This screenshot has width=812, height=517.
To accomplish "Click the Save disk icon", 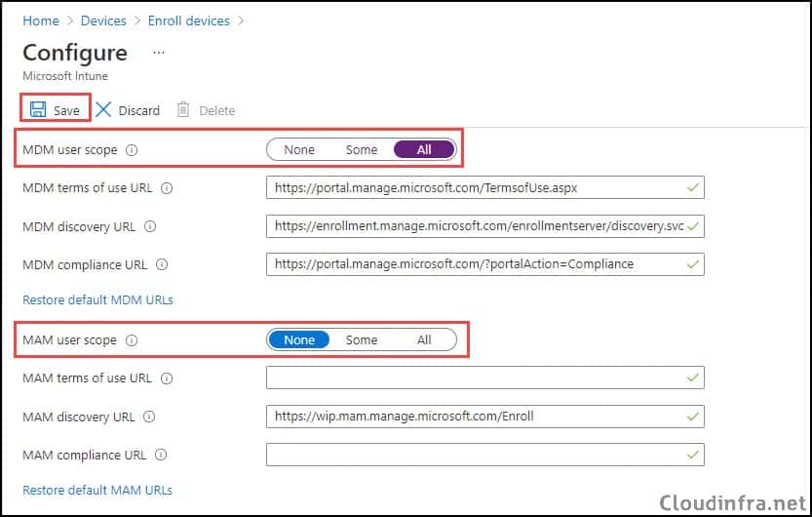I will tap(38, 109).
